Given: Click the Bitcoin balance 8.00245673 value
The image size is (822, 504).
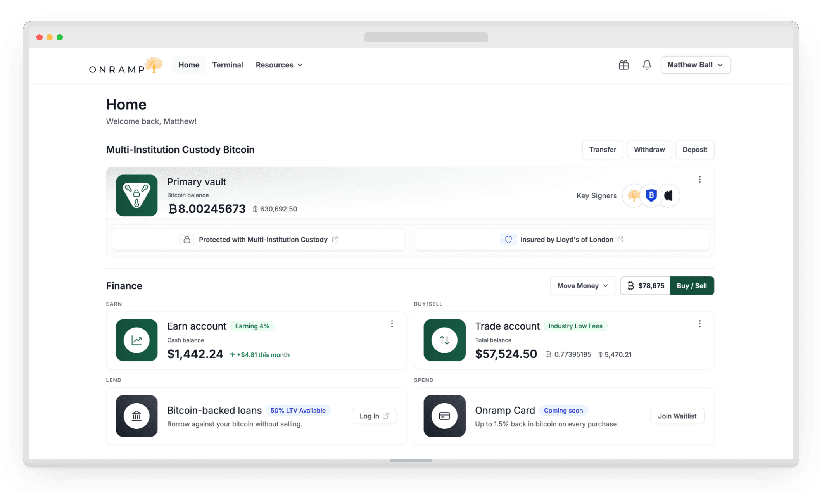Looking at the screenshot, I should click(207, 209).
